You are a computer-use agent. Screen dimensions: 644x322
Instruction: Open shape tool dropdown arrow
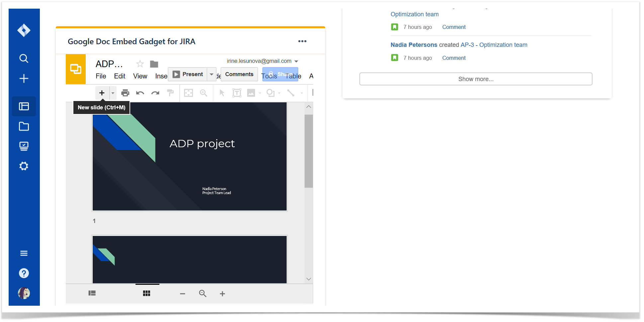point(279,93)
